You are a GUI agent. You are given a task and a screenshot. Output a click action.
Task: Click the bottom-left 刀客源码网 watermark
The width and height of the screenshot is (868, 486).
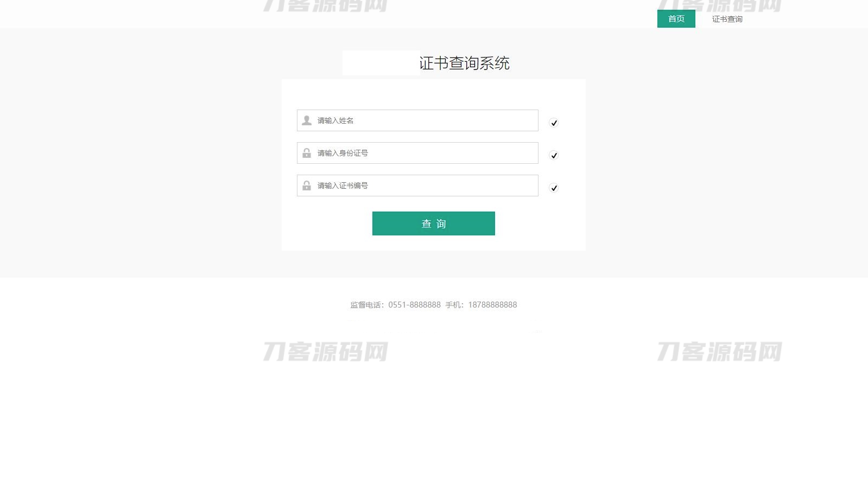coord(325,351)
